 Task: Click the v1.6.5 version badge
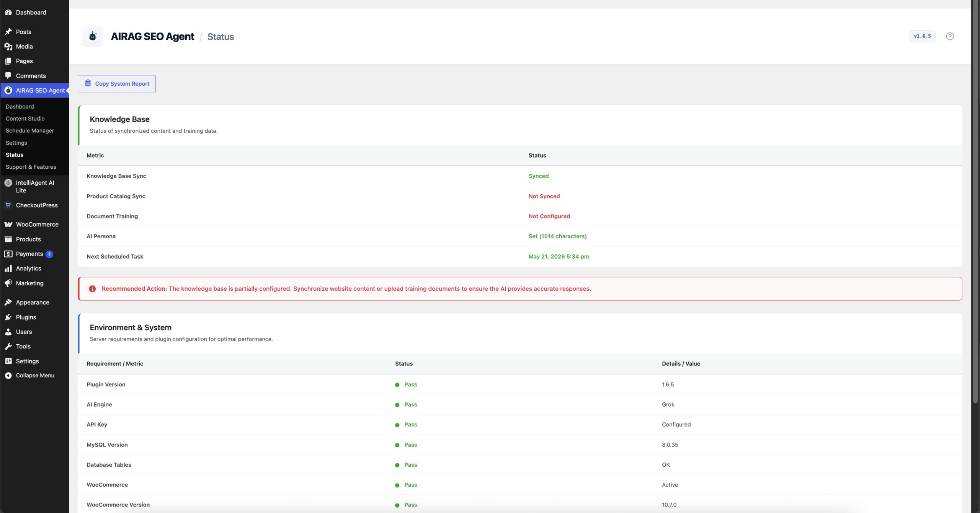pyautogui.click(x=922, y=36)
